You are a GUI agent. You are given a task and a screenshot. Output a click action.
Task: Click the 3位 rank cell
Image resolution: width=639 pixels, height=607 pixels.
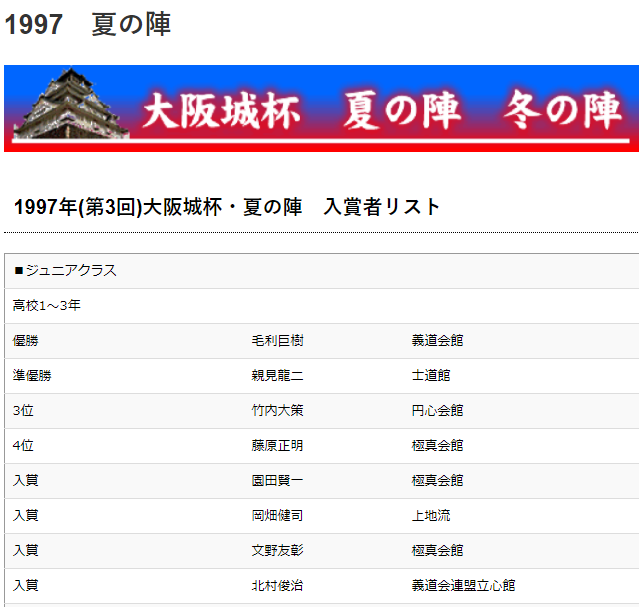tap(23, 411)
